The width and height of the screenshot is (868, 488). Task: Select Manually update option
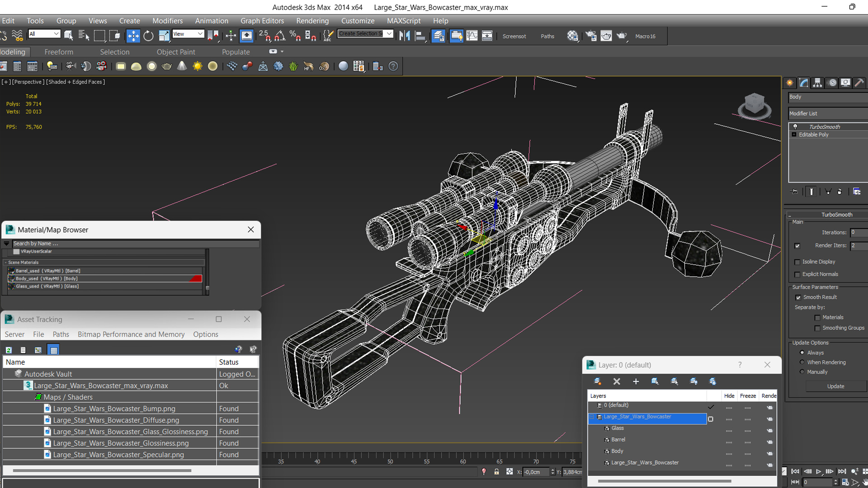coord(802,371)
